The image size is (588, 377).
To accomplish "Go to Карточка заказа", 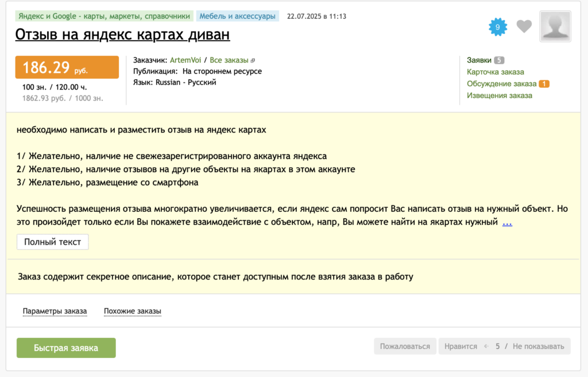I will [496, 72].
